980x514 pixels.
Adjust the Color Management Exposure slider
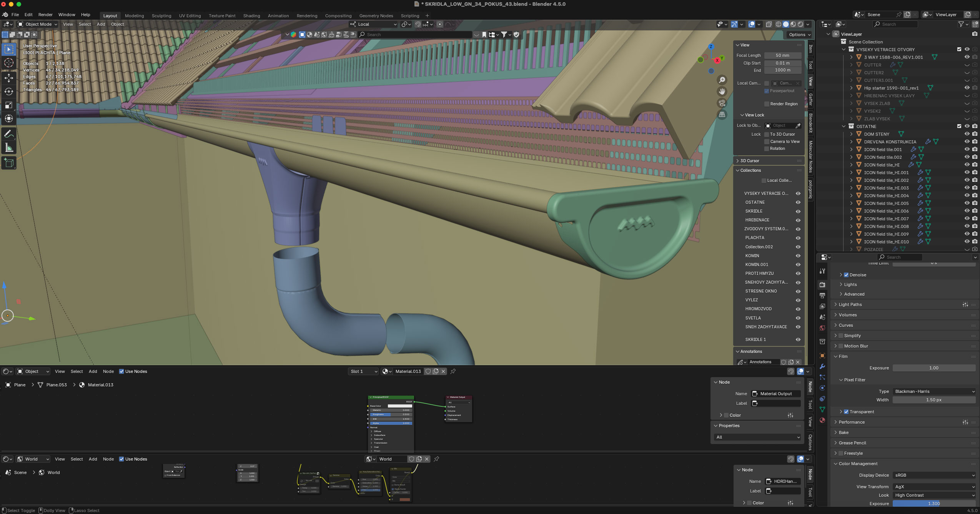pyautogui.click(x=933, y=504)
